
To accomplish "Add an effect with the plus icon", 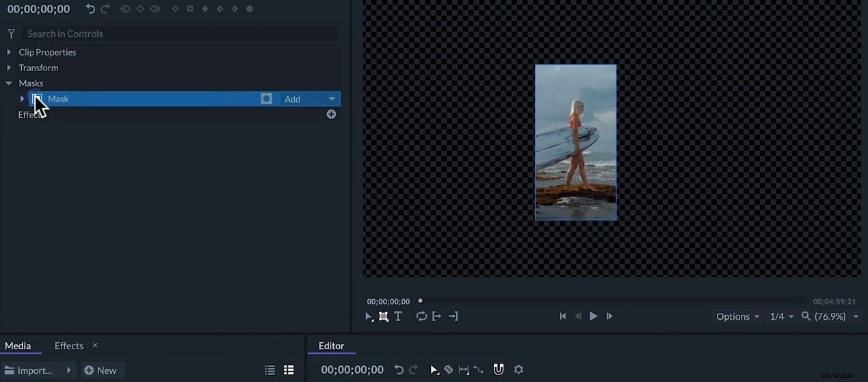I will pyautogui.click(x=331, y=114).
